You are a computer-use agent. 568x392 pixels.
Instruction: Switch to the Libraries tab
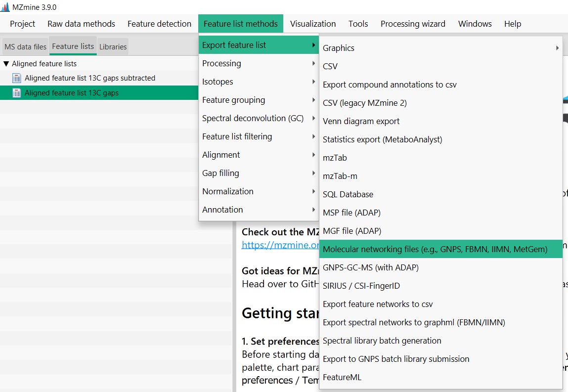(113, 47)
